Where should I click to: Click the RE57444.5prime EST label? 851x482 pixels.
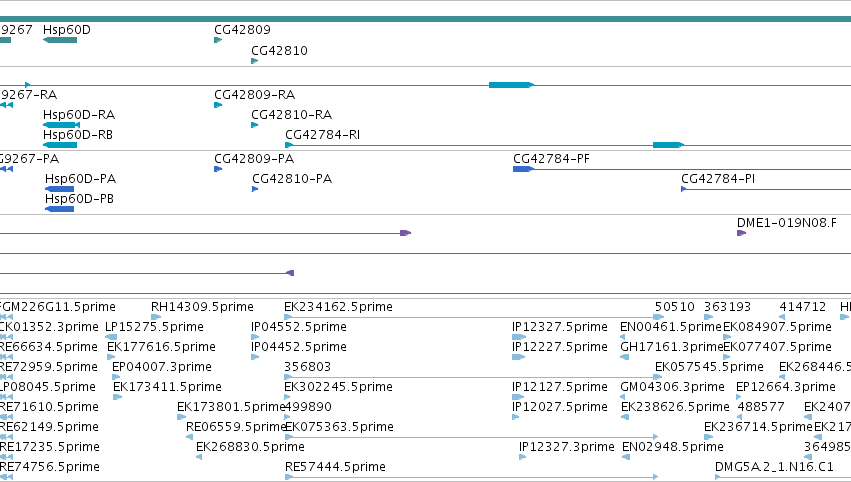tap(335, 466)
